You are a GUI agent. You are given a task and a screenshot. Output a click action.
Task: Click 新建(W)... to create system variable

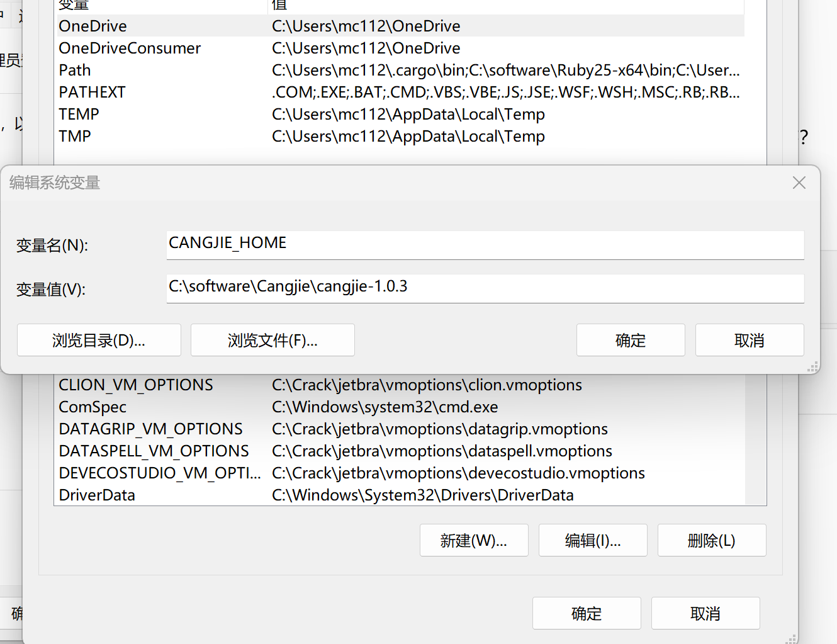click(474, 540)
